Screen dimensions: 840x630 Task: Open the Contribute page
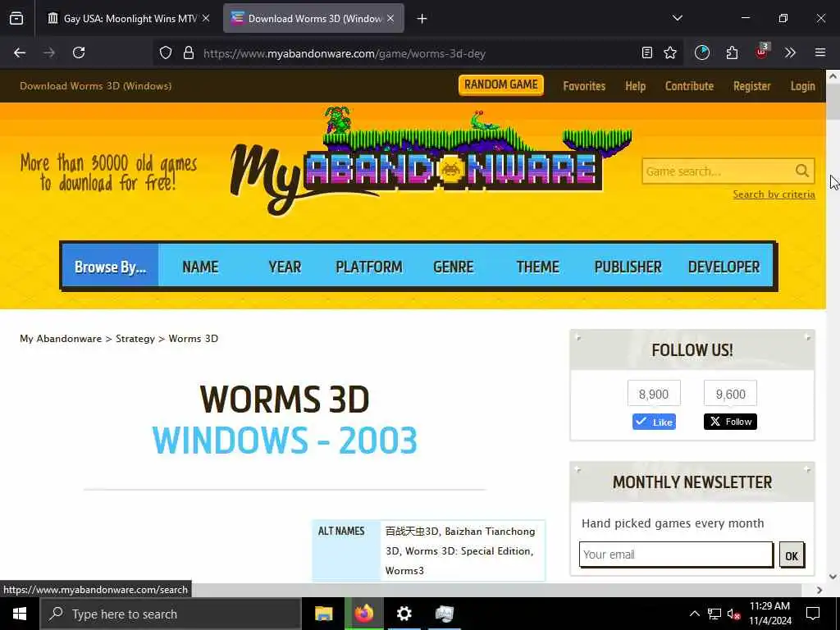pos(689,86)
